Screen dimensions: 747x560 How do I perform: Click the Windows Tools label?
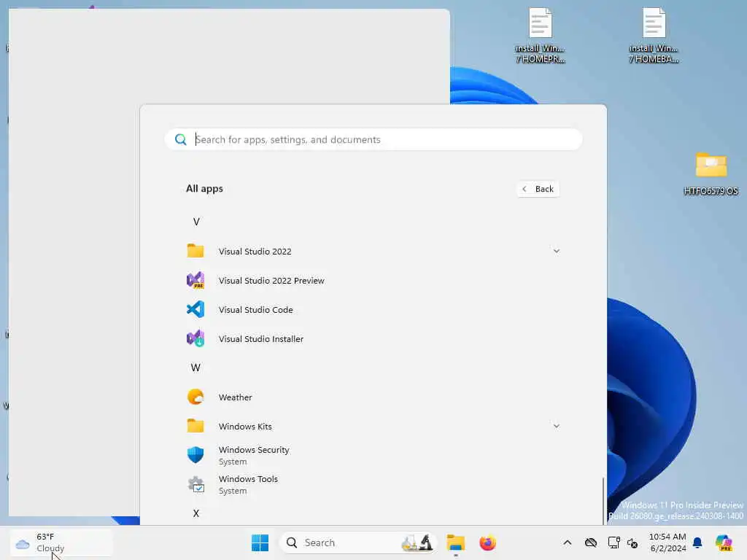(x=248, y=478)
